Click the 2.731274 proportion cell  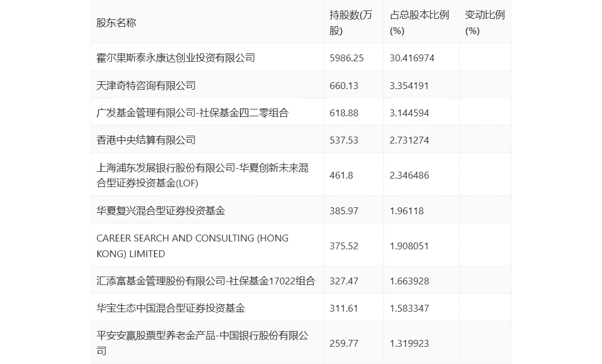[410, 140]
